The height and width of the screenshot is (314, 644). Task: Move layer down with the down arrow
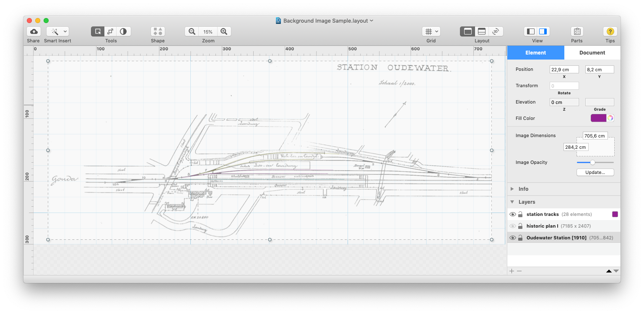click(x=616, y=271)
